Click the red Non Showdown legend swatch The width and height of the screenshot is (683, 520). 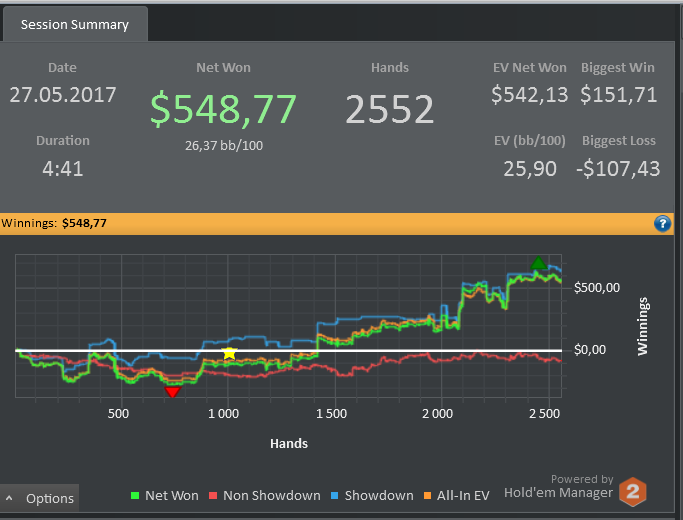tap(213, 495)
